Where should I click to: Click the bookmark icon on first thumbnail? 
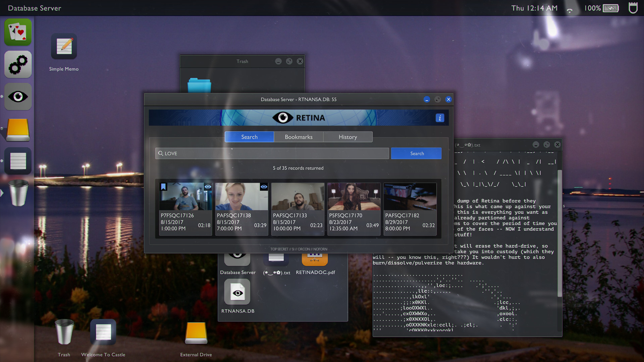164,186
